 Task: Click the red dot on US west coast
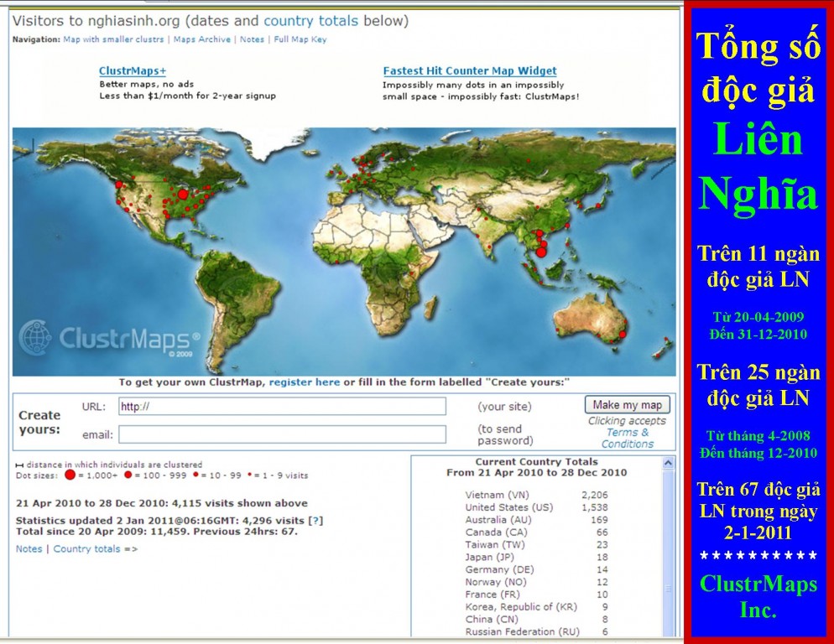tap(119, 184)
